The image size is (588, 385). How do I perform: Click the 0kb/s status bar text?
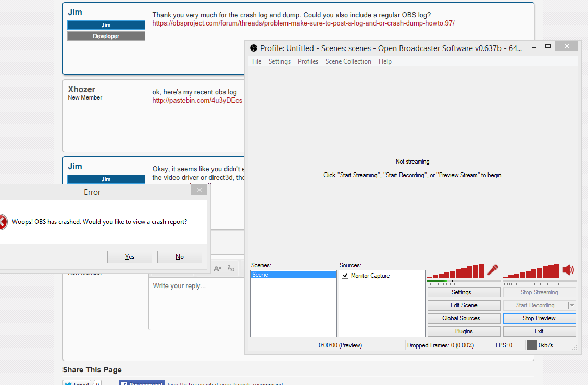tap(546, 345)
